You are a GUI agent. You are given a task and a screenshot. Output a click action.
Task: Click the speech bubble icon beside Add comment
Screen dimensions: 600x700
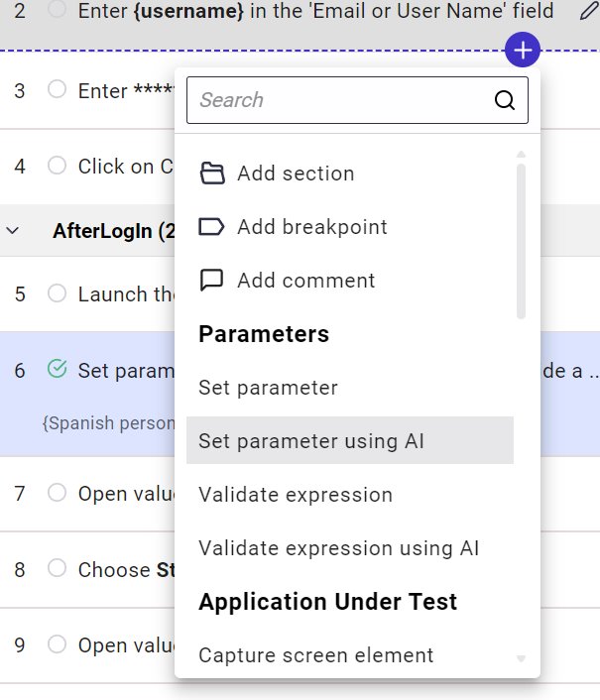click(x=211, y=281)
